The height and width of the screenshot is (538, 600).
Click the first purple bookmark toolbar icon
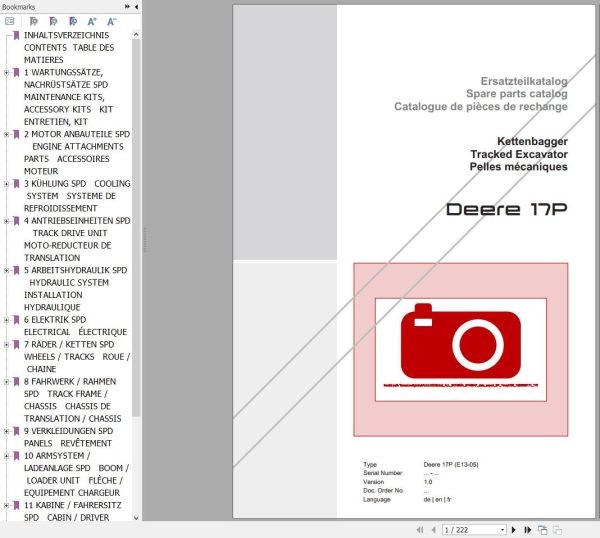point(53,21)
